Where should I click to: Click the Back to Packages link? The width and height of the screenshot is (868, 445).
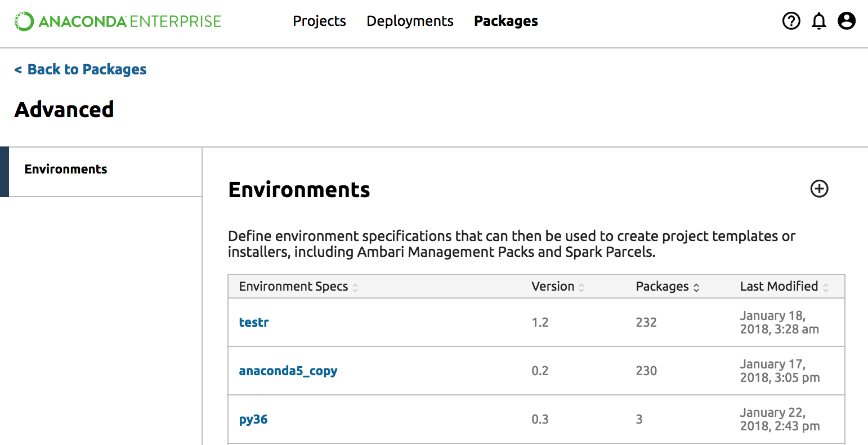[80, 69]
